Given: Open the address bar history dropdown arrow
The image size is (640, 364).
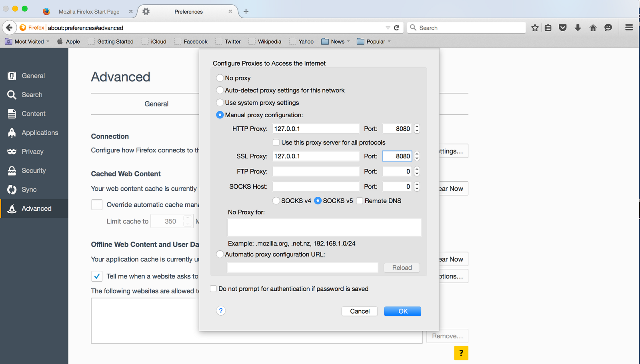Looking at the screenshot, I should pyautogui.click(x=388, y=28).
